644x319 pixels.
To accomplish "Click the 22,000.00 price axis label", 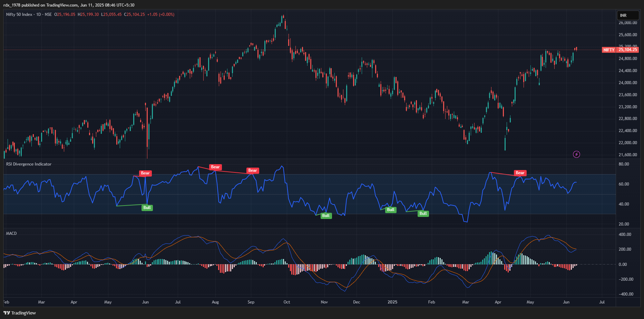I will (628, 143).
